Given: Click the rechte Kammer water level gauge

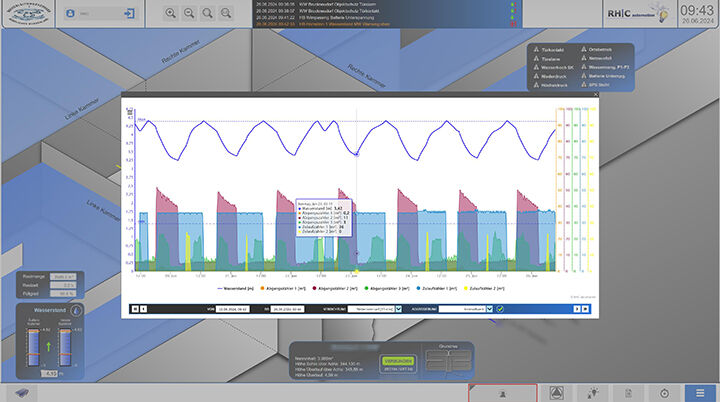Looking at the screenshot, I should [x=65, y=348].
